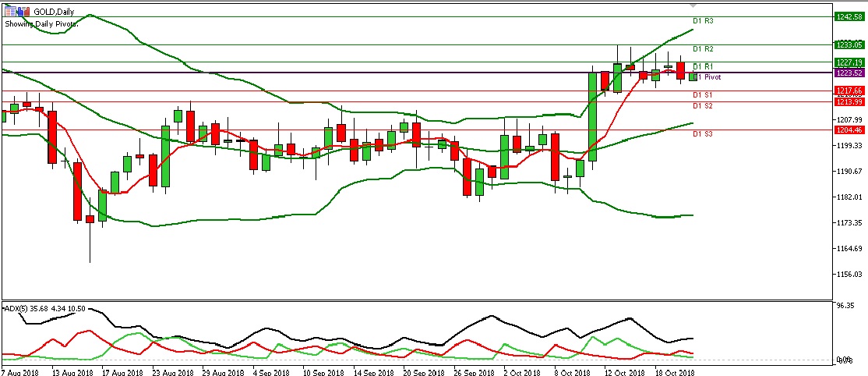Select the purple D1 Pivot label
The image size is (868, 376).
point(707,78)
